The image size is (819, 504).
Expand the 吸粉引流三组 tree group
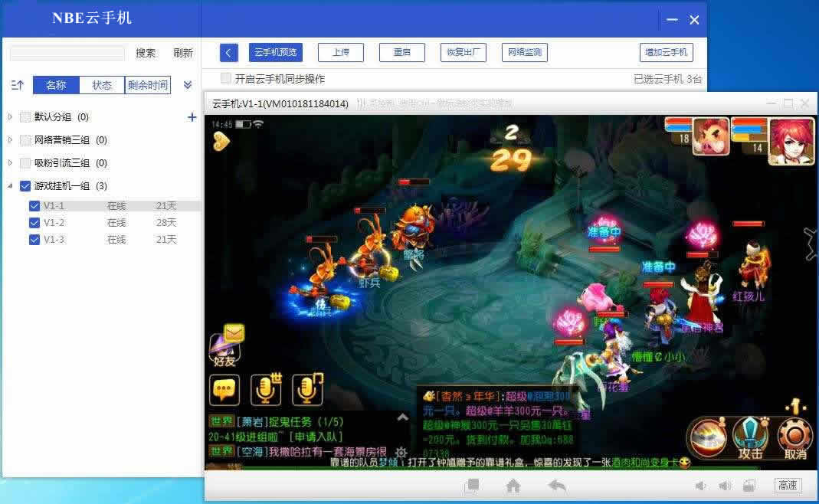tap(10, 162)
